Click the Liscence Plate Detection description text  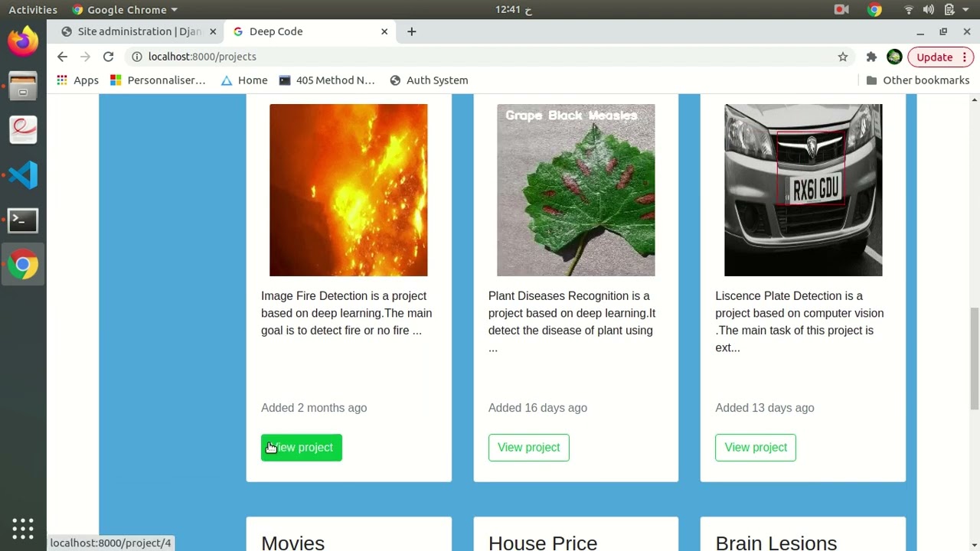[799, 321]
